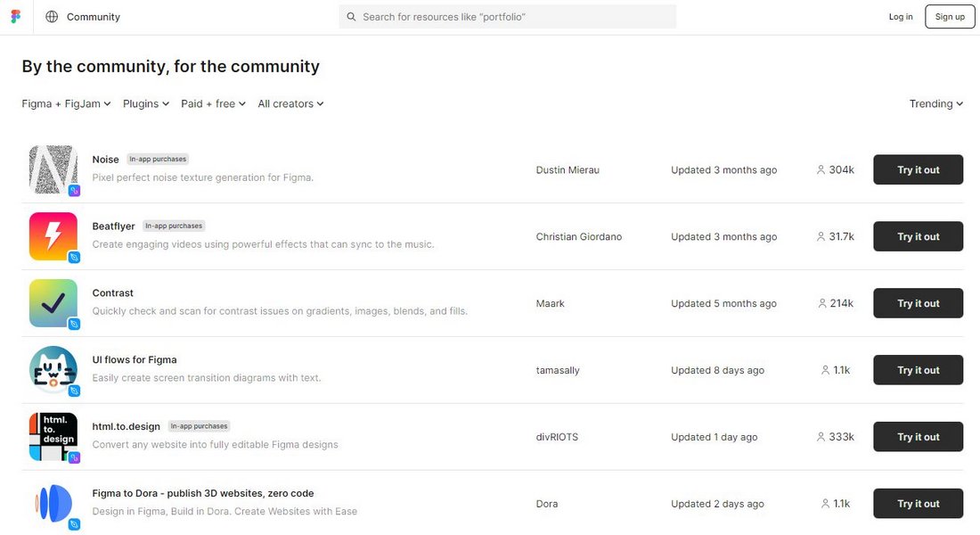Open the Noise plugin icon
Viewport: 980px width, 535px height.
[53, 169]
